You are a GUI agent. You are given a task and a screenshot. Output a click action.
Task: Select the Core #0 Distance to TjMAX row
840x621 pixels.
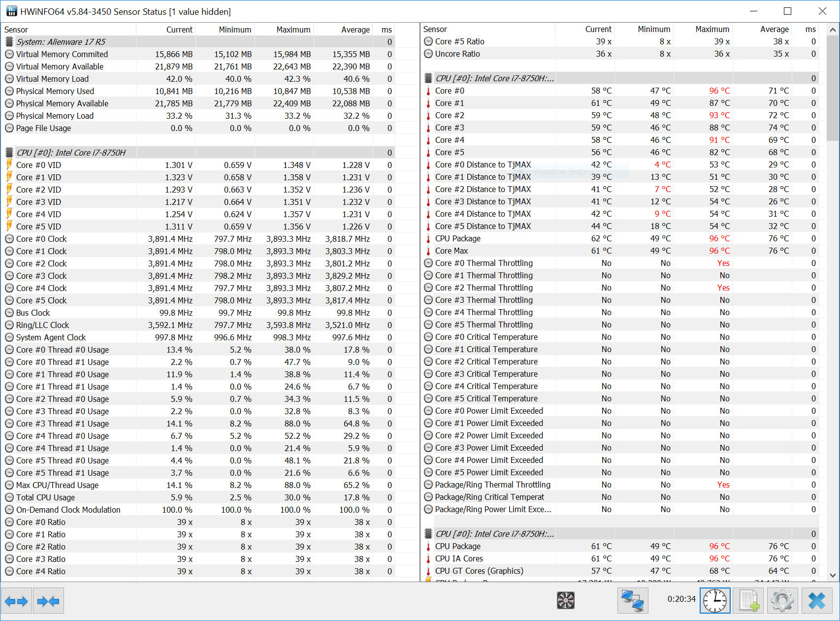click(x=620, y=164)
